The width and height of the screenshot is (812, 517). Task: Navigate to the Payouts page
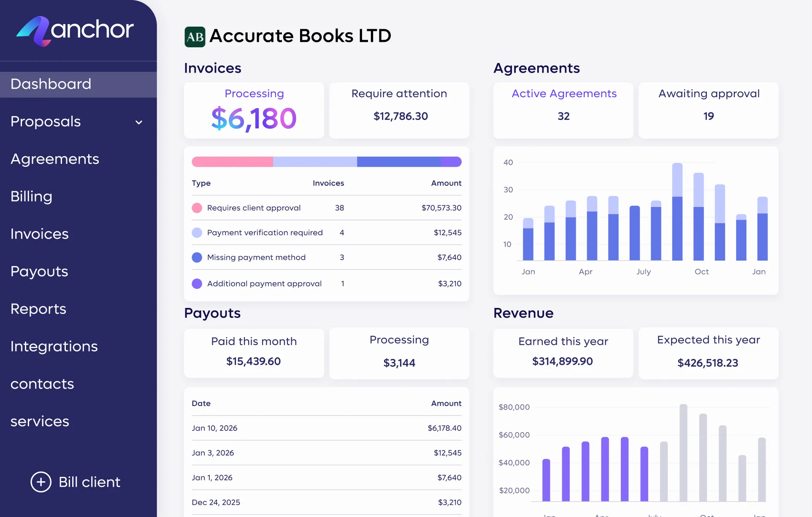coord(39,271)
